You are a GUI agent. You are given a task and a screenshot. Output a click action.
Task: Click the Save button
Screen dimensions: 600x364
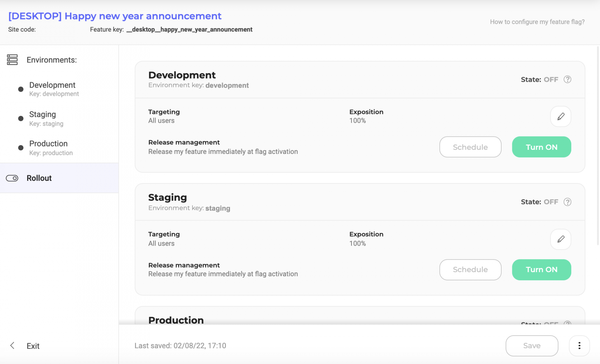point(532,346)
